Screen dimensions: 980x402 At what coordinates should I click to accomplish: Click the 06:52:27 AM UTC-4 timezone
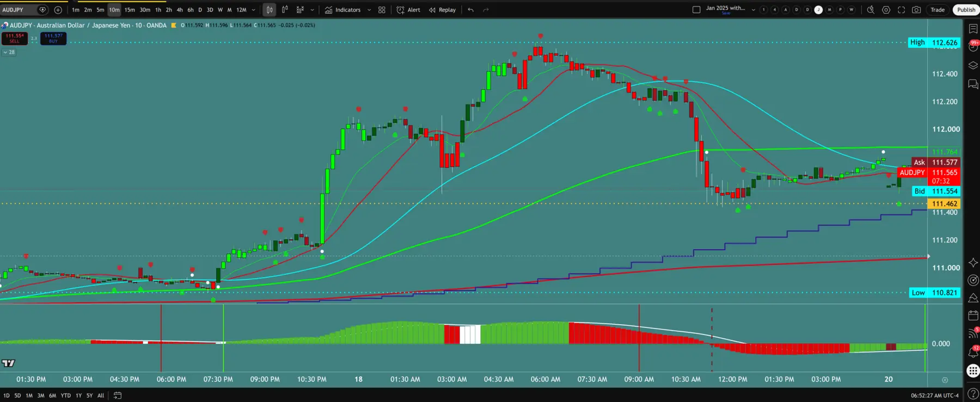935,395
